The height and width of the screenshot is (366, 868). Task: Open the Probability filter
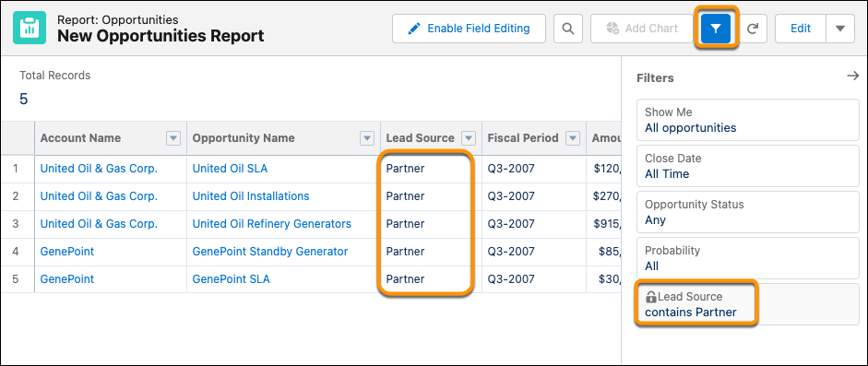point(748,258)
